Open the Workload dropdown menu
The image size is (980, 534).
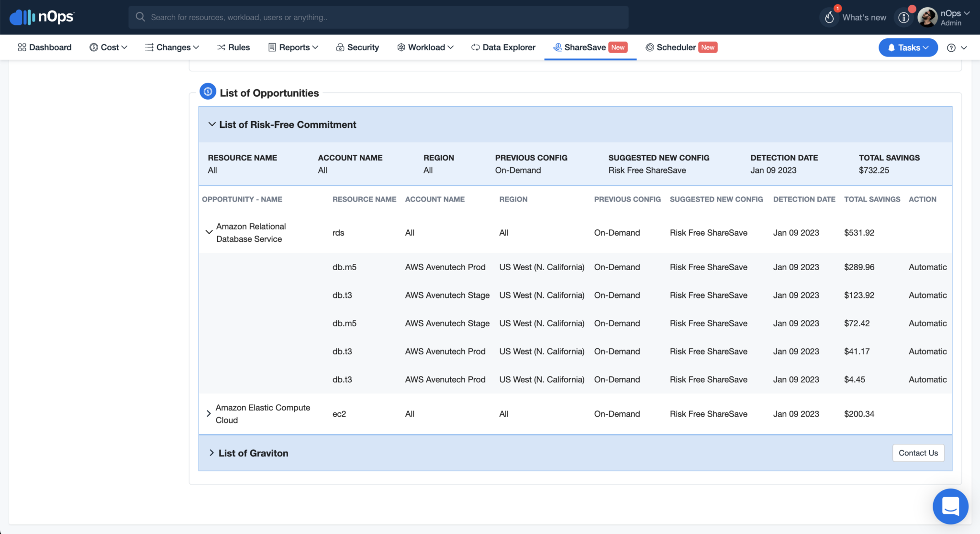pos(425,47)
